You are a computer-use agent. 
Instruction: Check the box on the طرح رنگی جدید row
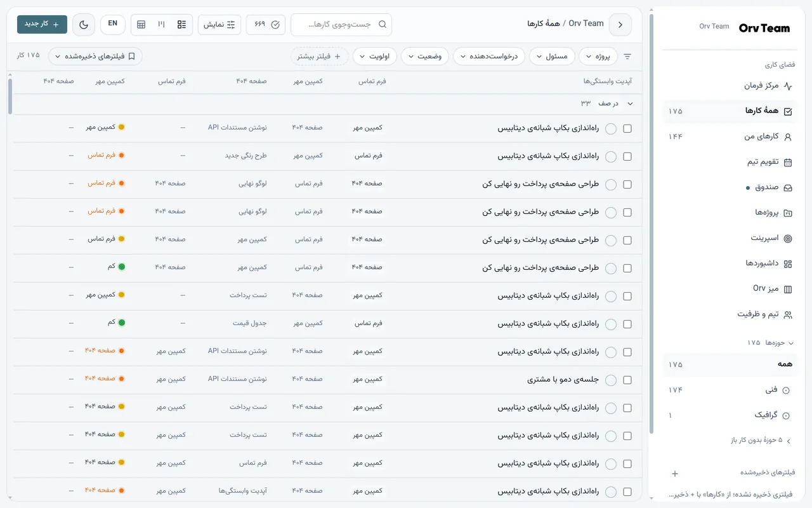[627, 156]
